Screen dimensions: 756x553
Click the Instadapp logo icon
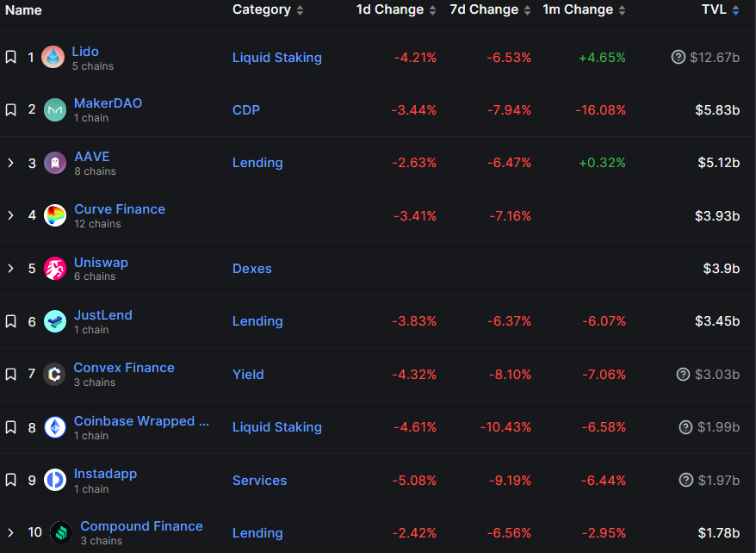(55, 480)
